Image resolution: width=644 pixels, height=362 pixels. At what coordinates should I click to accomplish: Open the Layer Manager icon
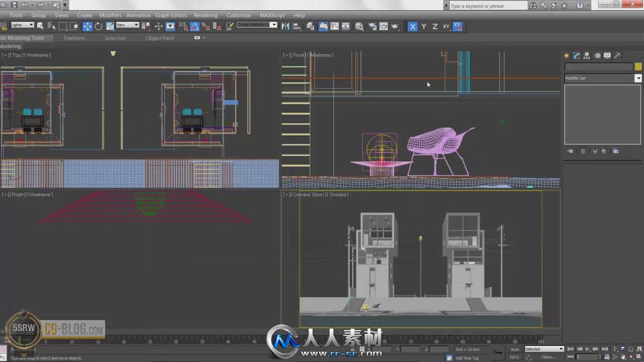[x=310, y=26]
